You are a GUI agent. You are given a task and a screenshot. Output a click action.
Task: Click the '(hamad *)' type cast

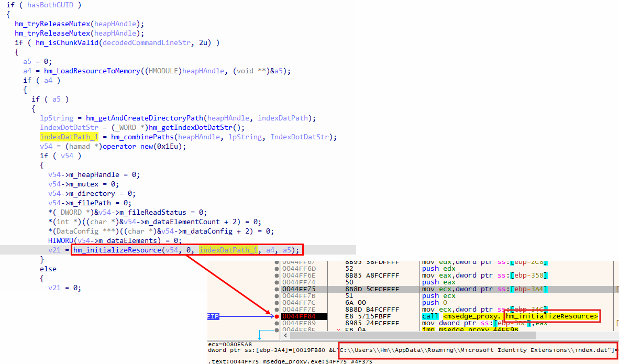pos(83,147)
